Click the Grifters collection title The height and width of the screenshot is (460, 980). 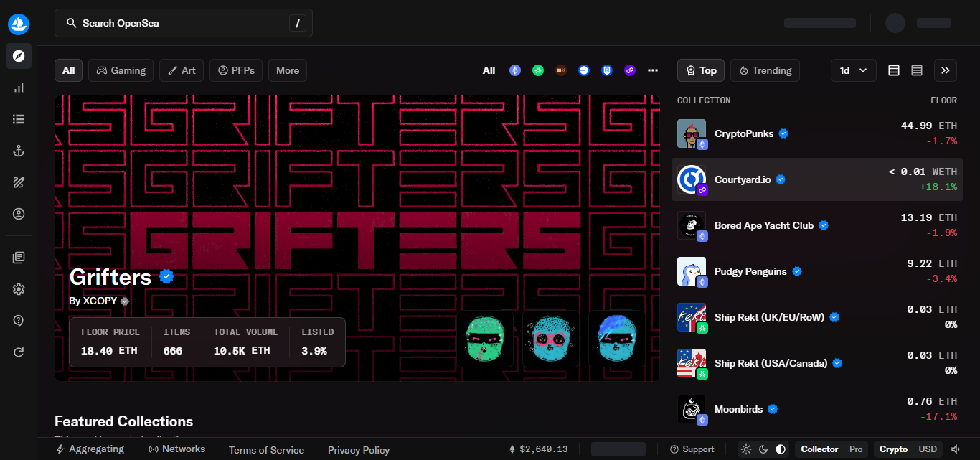110,277
